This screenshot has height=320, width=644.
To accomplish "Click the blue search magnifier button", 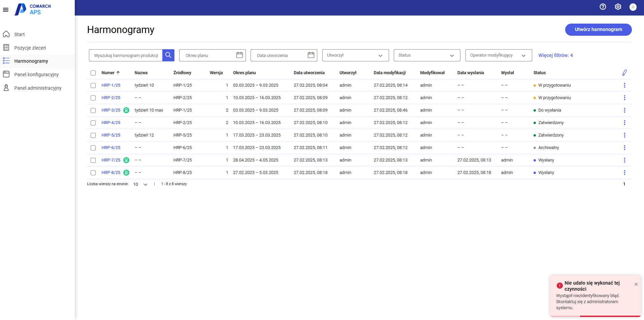I will tap(168, 55).
